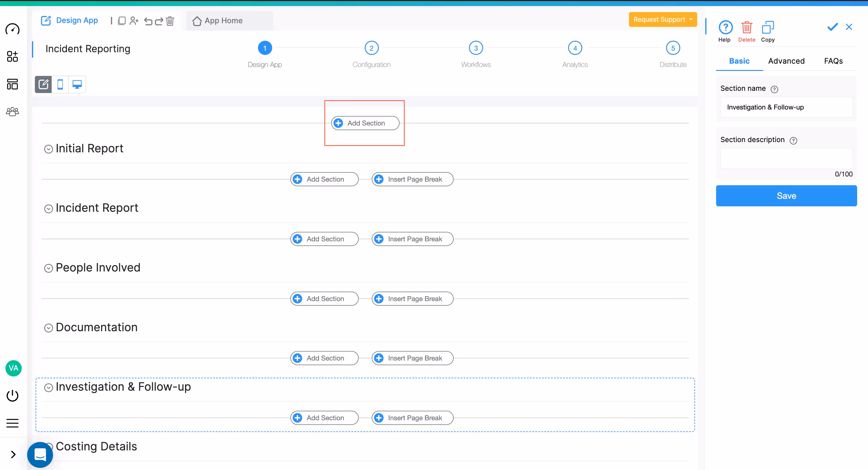Open the FAQs tab
The width and height of the screenshot is (868, 470).
[x=833, y=61]
